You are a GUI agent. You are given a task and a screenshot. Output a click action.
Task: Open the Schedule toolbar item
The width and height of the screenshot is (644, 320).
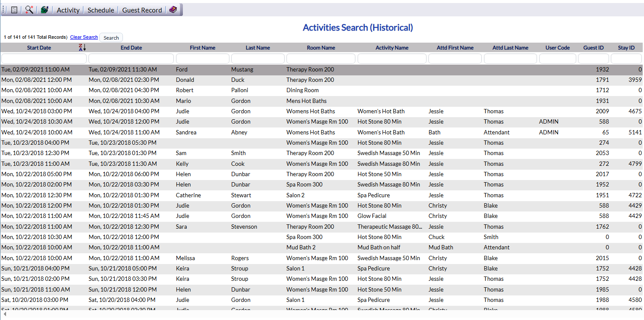click(101, 10)
